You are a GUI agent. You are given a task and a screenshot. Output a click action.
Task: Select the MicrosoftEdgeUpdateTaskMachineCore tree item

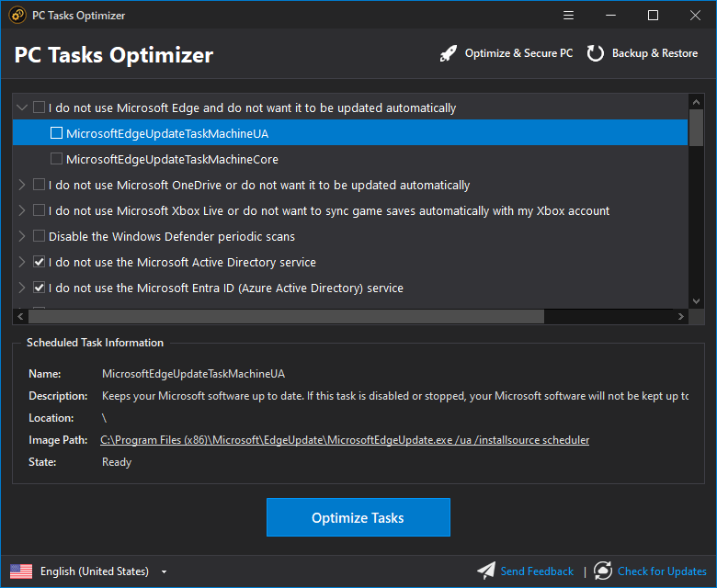(172, 159)
